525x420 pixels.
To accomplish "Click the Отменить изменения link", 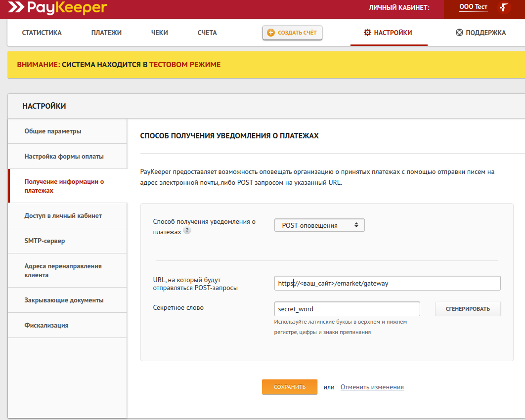I will coord(372,387).
